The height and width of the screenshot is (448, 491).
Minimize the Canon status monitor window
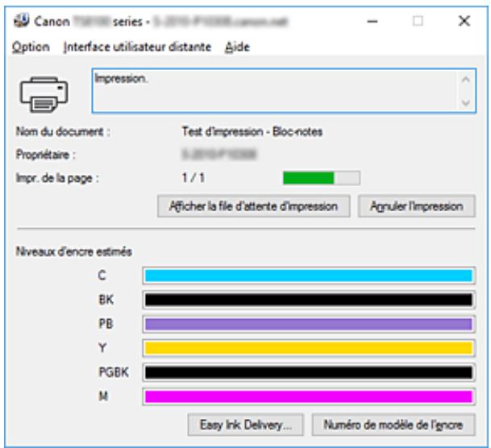tap(372, 21)
